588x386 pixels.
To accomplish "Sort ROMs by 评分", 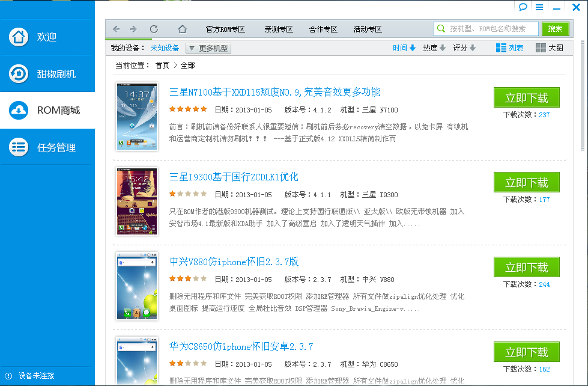I will coord(464,47).
